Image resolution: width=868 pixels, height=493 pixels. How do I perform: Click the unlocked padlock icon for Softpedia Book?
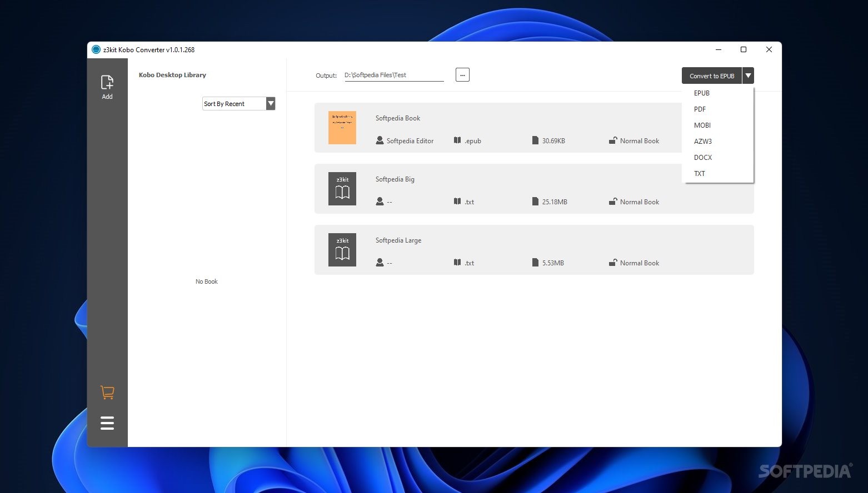click(x=612, y=140)
